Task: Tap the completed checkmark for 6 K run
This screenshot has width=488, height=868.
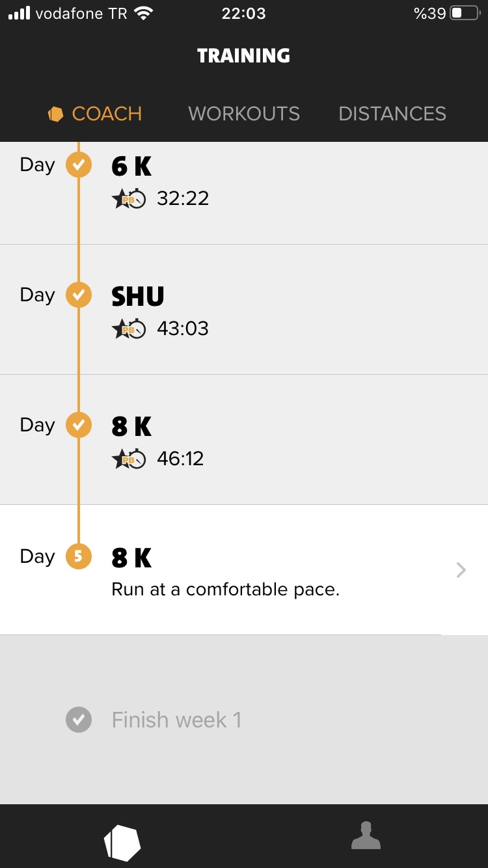Action: point(78,165)
